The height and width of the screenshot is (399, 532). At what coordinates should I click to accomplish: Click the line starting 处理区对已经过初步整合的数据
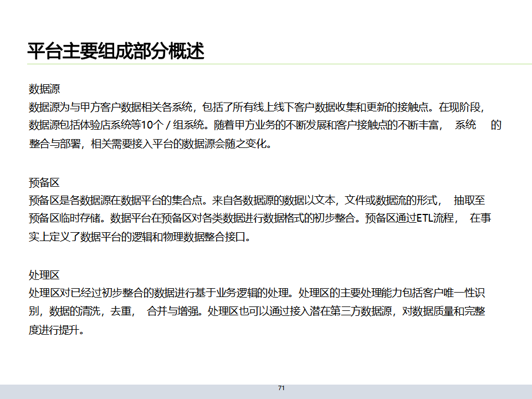pyautogui.click(x=257, y=293)
